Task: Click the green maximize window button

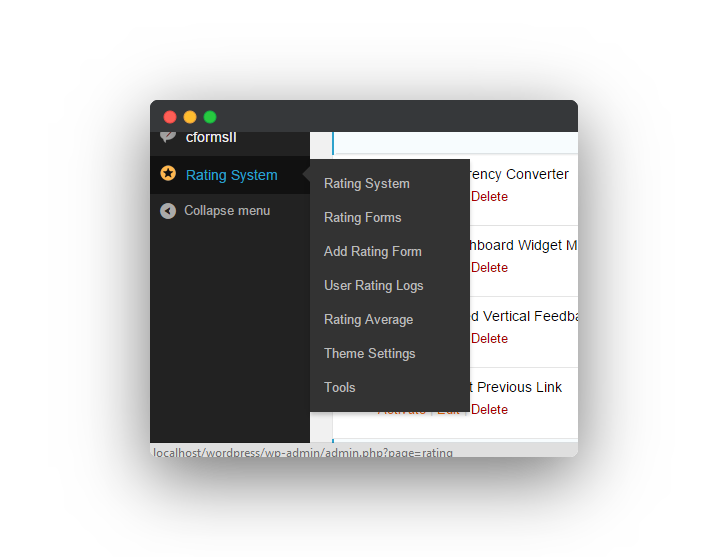Action: [x=210, y=117]
